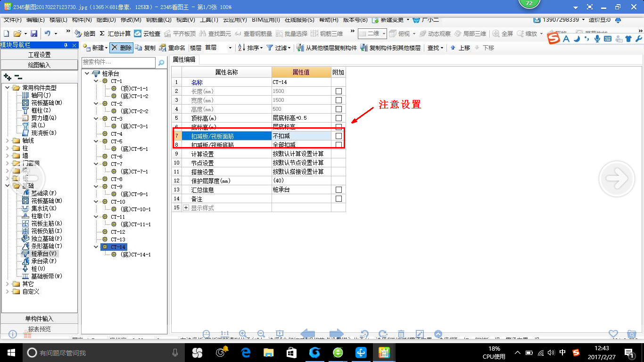Click 汇总计算 summary calculate tool
The height and width of the screenshot is (362, 644).
point(115,34)
